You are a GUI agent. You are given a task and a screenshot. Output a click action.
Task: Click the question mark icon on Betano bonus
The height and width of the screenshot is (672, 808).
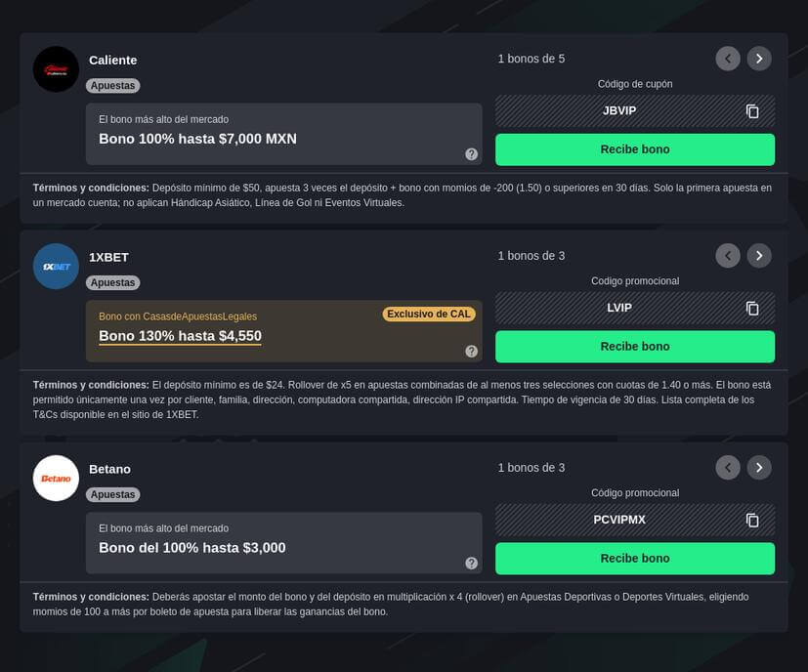[x=471, y=563]
